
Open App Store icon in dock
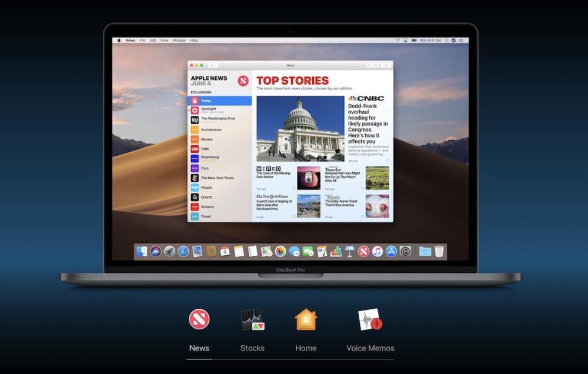391,251
